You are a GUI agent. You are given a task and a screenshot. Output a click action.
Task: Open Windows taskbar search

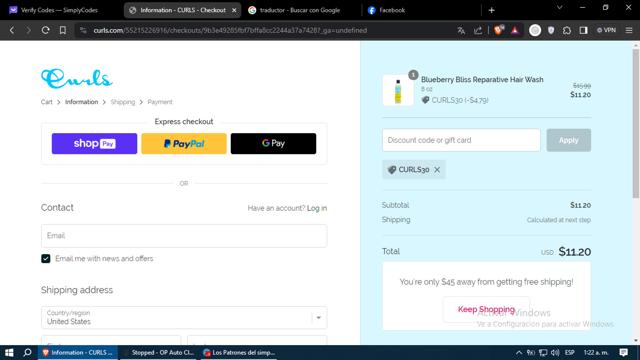coord(27,352)
